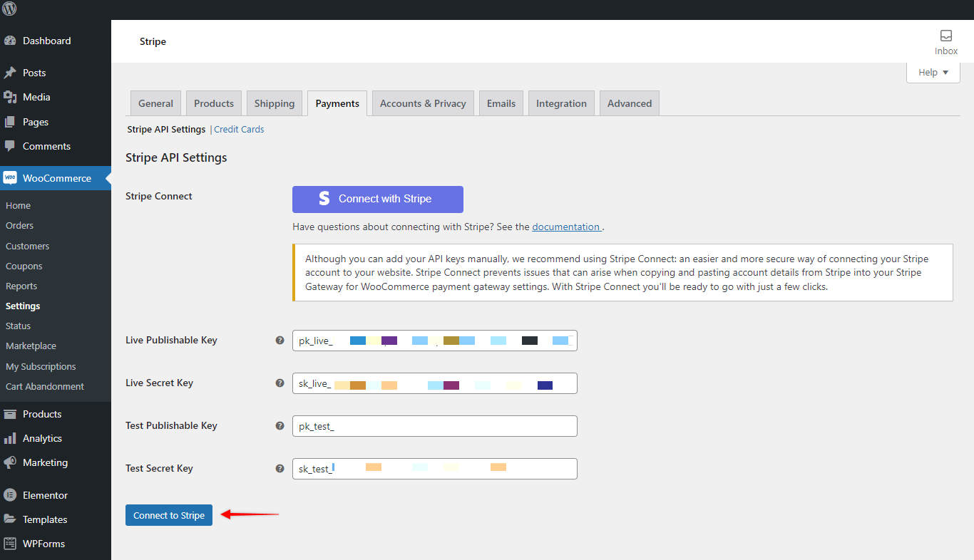Click the Templates folder icon
This screenshot has width=974, height=560.
[x=10, y=519]
